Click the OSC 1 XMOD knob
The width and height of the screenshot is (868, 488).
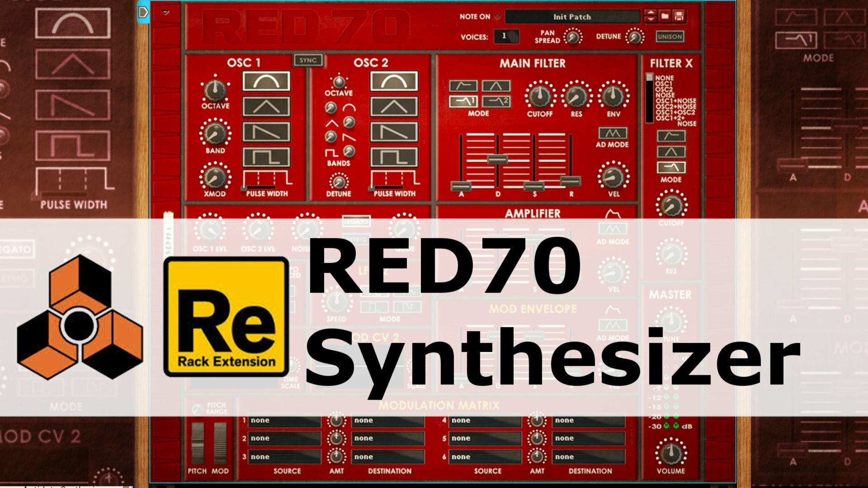coord(215,177)
